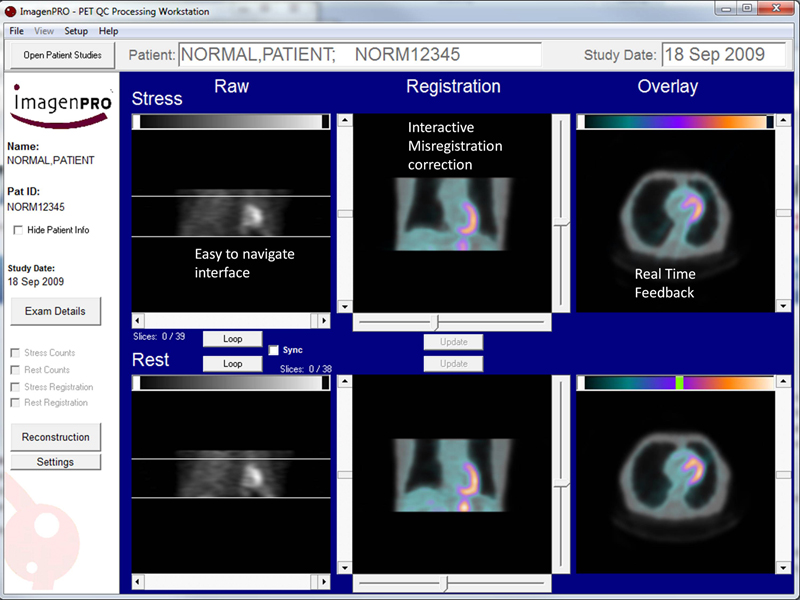Click the Rest Overlay transaxial image
The image size is (800, 600).
coord(676,482)
